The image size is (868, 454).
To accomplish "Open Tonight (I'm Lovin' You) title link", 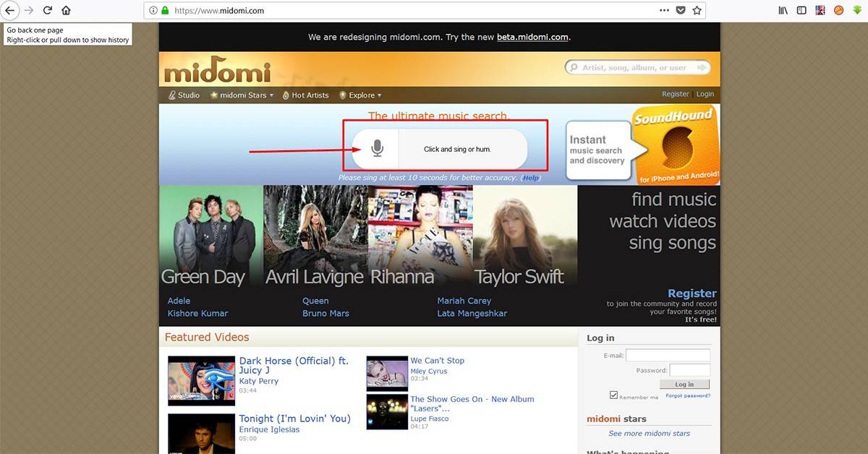I will point(294,419).
